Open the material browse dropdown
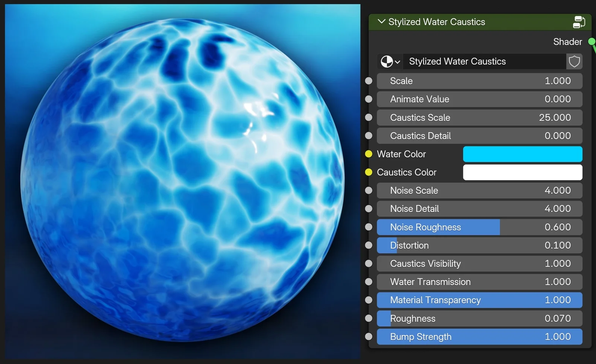The image size is (596, 364). (398, 61)
